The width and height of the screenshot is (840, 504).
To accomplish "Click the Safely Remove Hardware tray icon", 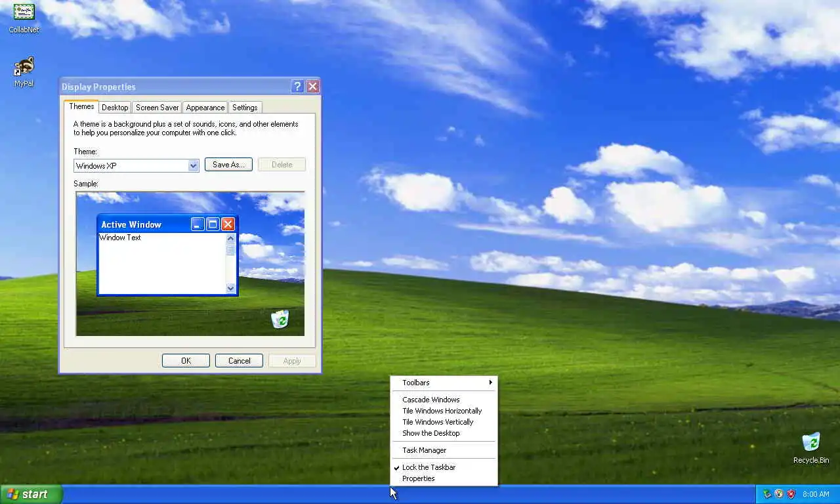I will [x=766, y=494].
